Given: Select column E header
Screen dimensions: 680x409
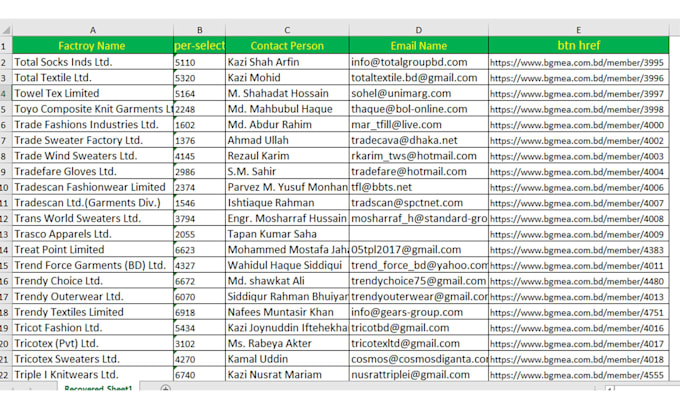Looking at the screenshot, I should 579,30.
